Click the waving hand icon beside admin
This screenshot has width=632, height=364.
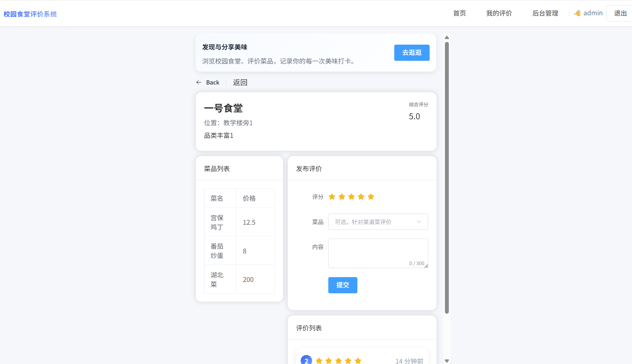click(577, 13)
